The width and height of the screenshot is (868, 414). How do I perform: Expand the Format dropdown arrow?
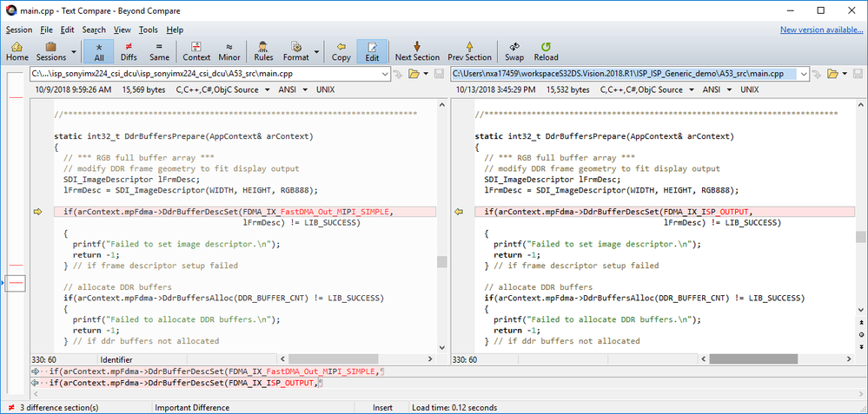click(x=316, y=51)
